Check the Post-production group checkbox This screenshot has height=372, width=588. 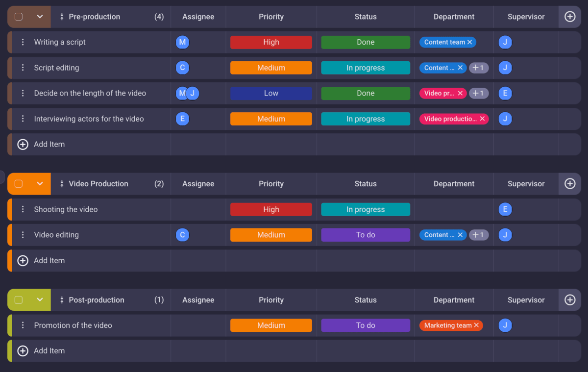click(20, 299)
